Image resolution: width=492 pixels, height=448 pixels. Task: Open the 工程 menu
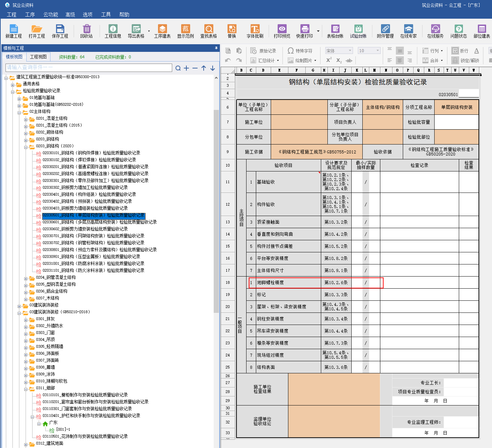pos(12,15)
